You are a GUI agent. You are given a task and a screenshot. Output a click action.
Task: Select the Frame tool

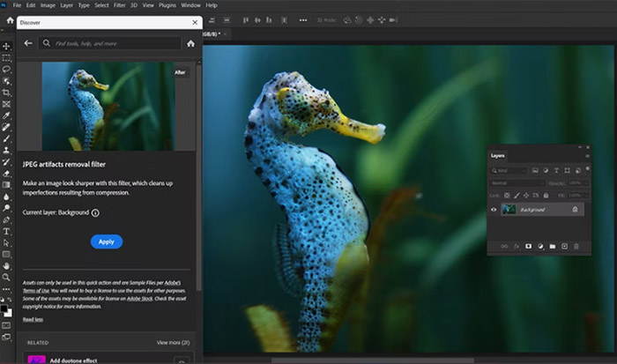pos(6,104)
